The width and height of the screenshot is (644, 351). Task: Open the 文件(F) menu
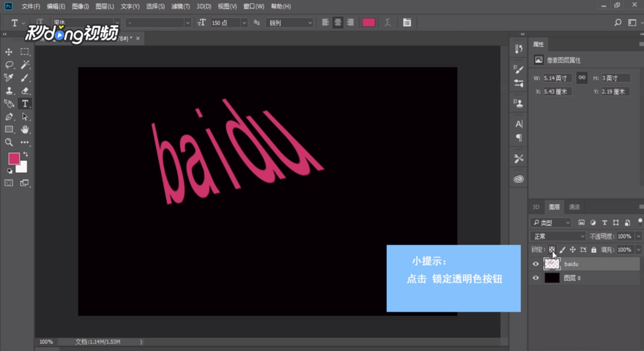(31, 6)
